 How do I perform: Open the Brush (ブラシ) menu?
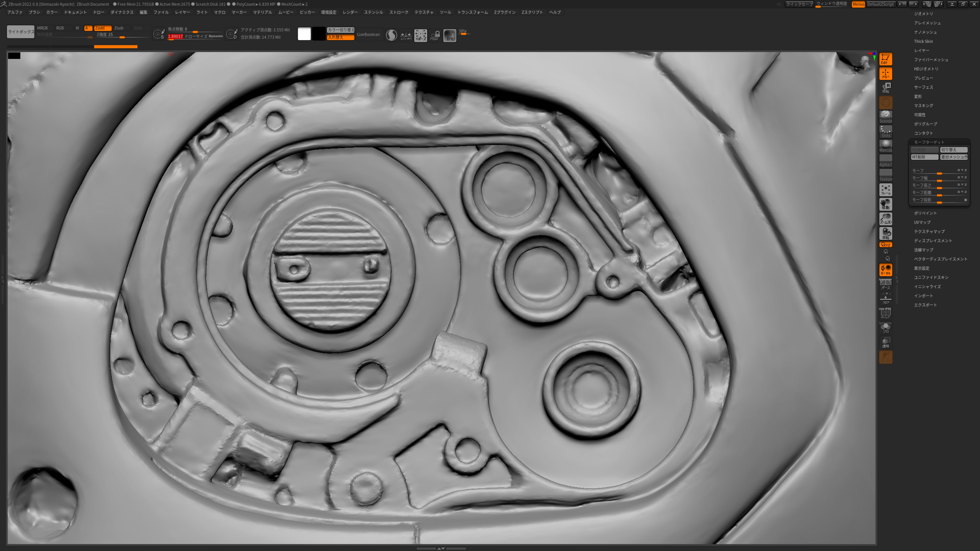tap(34, 12)
